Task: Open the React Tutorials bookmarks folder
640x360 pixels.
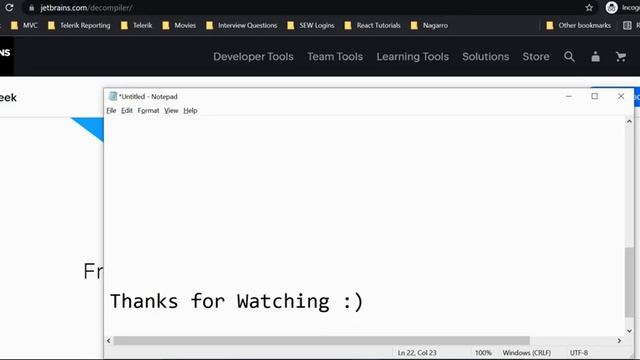Action: pos(373,25)
